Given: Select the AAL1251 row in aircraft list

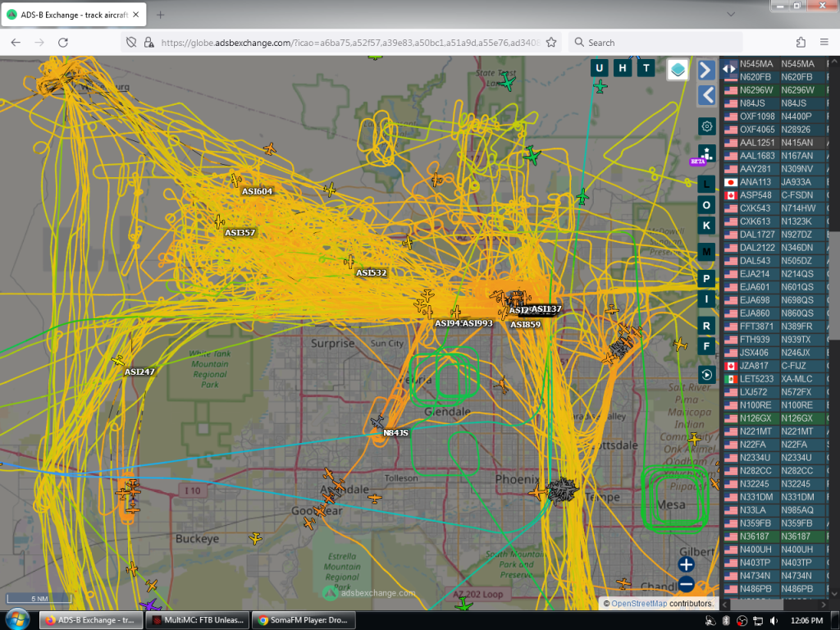Looking at the screenshot, I should coord(775,143).
